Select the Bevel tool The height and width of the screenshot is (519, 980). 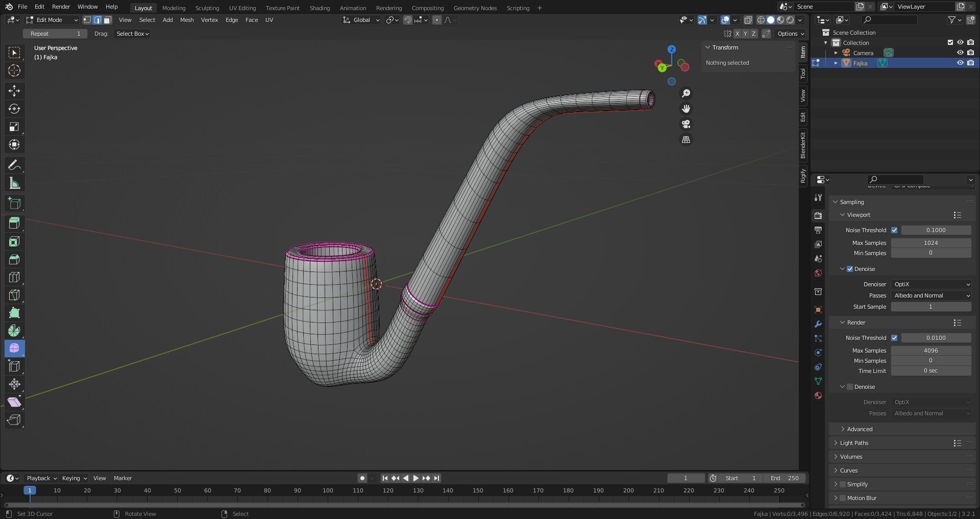(x=14, y=259)
